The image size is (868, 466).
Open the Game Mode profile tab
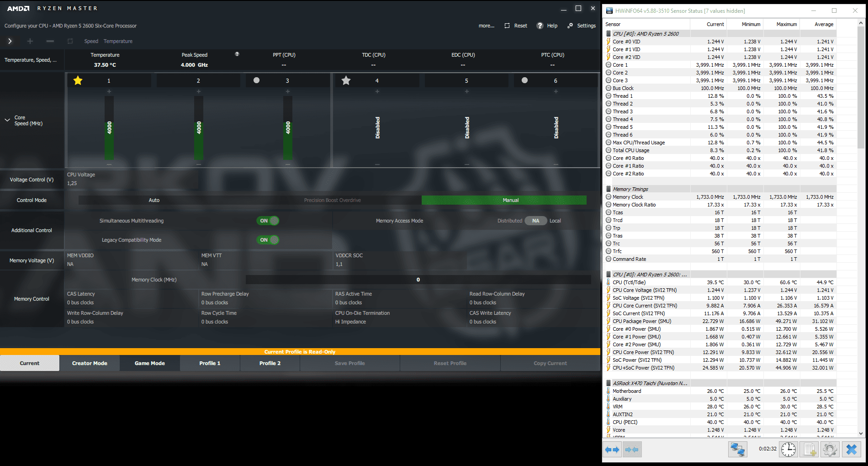click(150, 363)
